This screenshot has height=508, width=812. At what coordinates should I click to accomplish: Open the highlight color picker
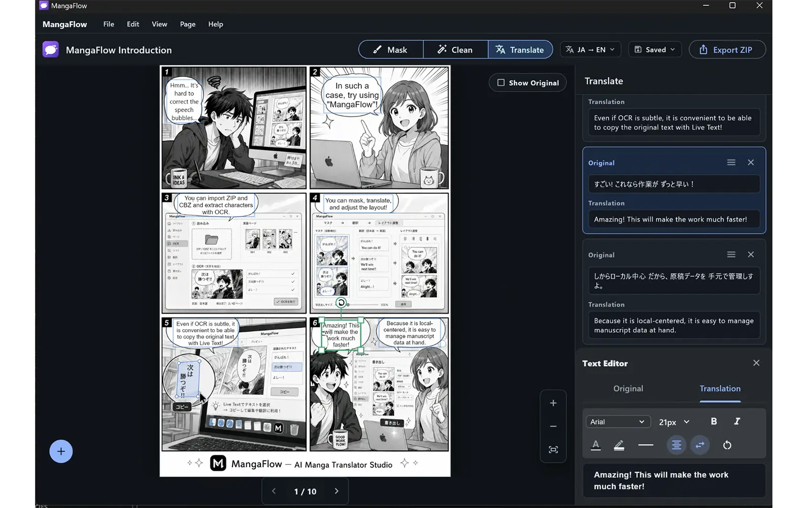tap(619, 445)
